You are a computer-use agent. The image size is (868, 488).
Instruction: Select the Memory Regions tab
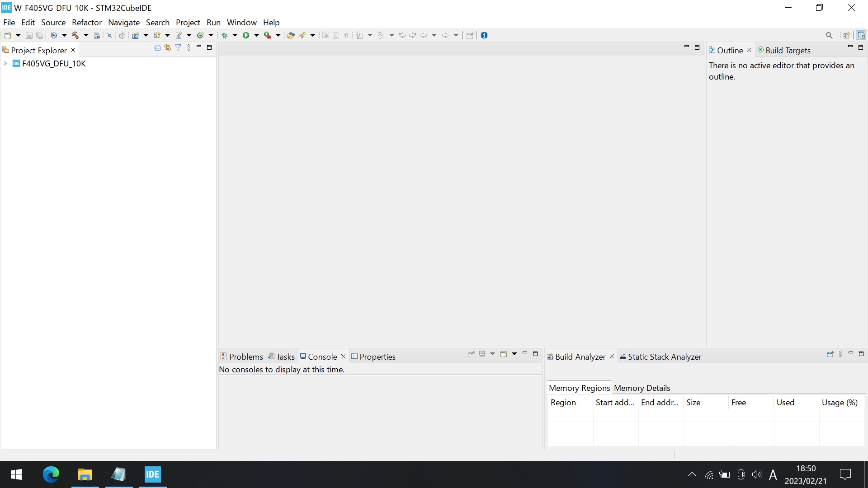579,388
